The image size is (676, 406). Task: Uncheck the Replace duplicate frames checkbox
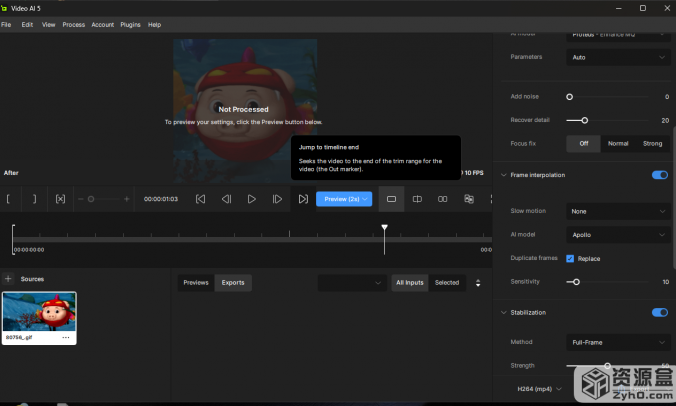(x=570, y=258)
